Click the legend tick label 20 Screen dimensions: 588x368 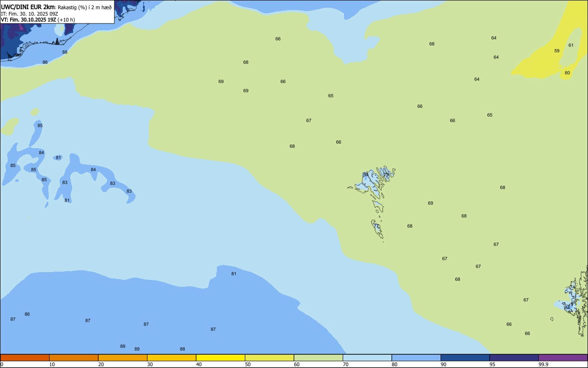(x=101, y=364)
